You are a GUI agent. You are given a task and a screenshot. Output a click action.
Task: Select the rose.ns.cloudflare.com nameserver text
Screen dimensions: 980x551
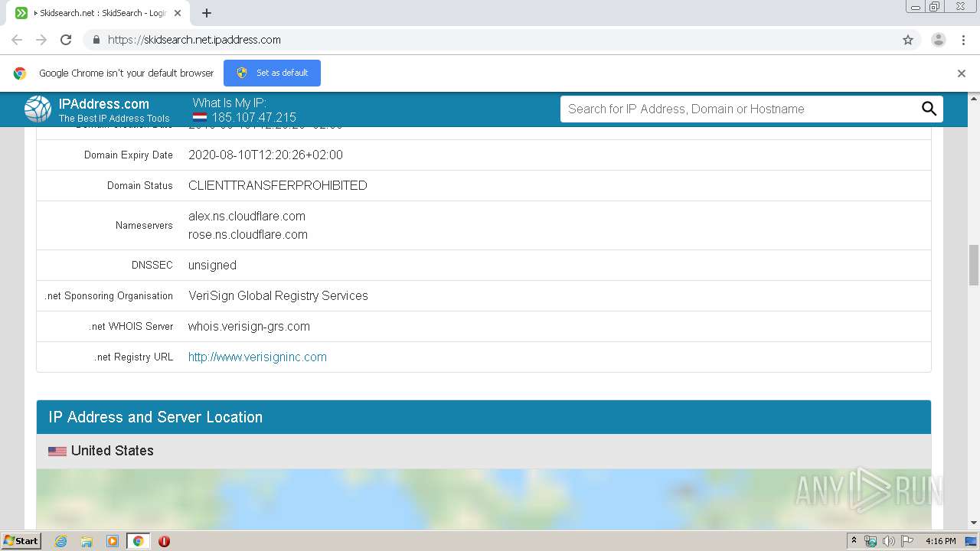coord(248,234)
